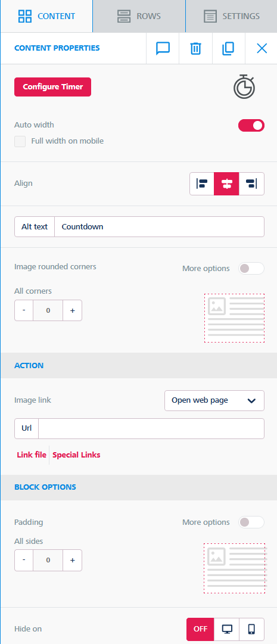Delete the block with trash icon
This screenshot has height=644, width=277.
coord(195,48)
